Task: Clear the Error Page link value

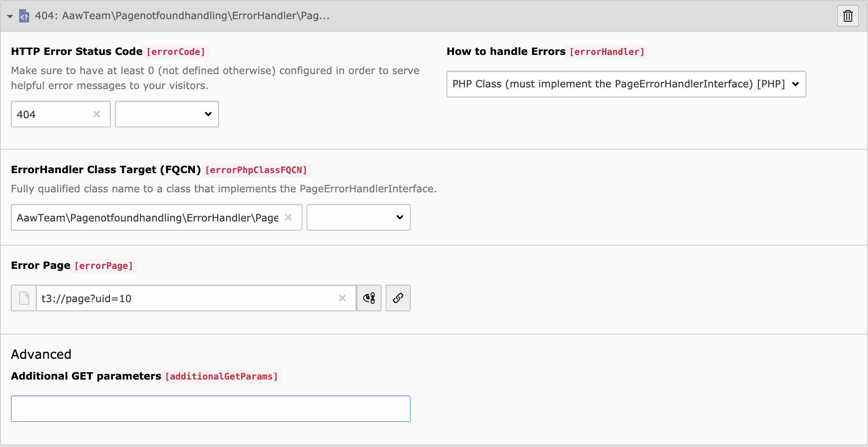Action: click(x=342, y=298)
